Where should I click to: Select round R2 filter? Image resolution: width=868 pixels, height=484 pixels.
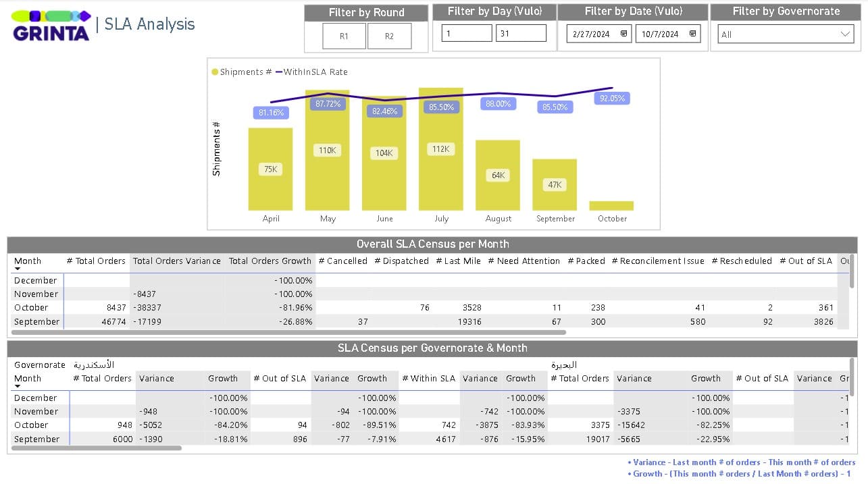click(x=389, y=36)
